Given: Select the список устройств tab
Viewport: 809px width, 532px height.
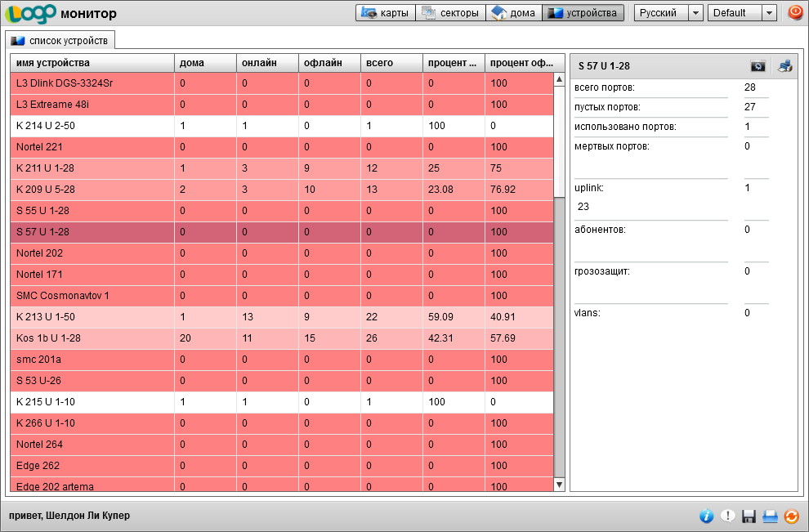Looking at the screenshot, I should coord(60,40).
